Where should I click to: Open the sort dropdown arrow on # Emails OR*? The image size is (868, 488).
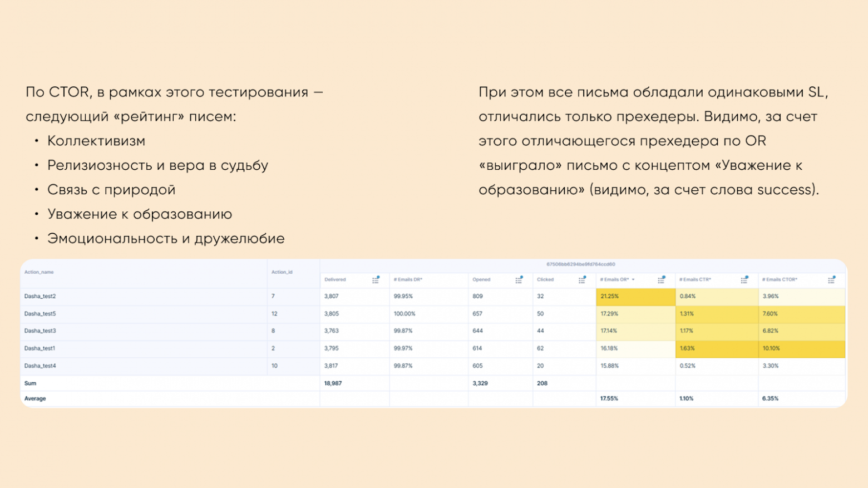point(633,280)
